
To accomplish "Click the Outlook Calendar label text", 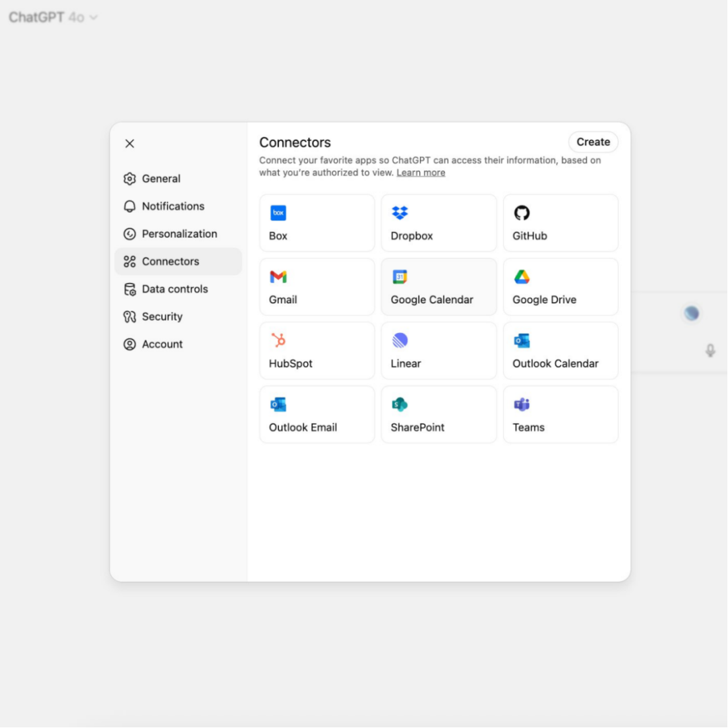I will click(555, 363).
